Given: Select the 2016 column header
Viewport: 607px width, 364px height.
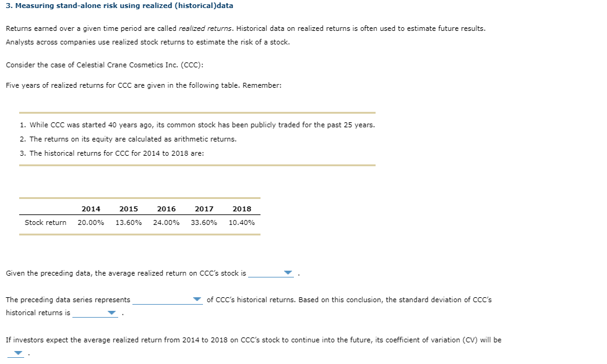Looking at the screenshot, I should (166, 209).
